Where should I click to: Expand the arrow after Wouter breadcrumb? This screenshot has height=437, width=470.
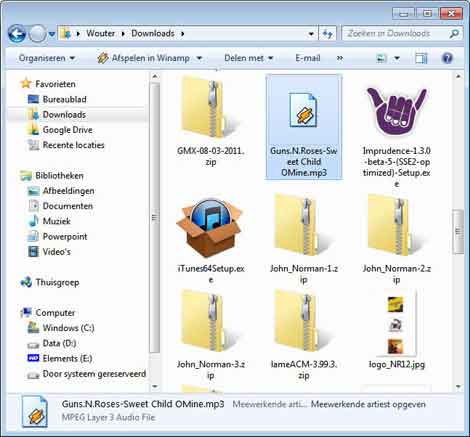click(123, 34)
